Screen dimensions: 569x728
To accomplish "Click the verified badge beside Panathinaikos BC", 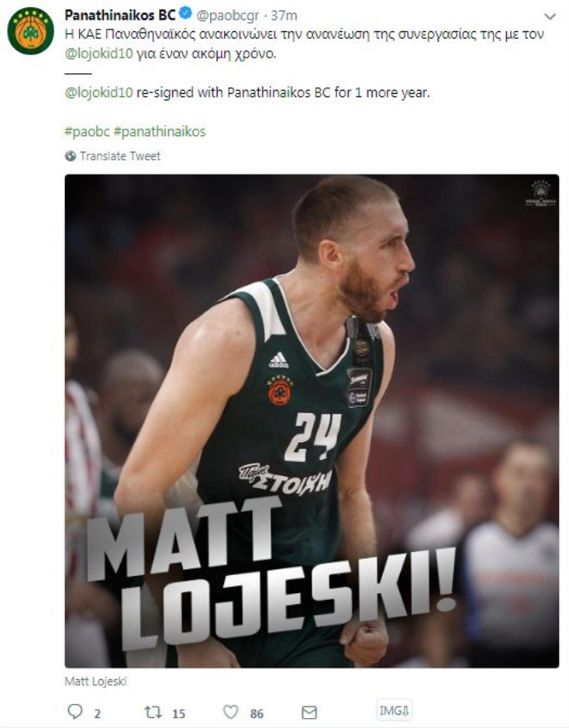I will tap(185, 14).
